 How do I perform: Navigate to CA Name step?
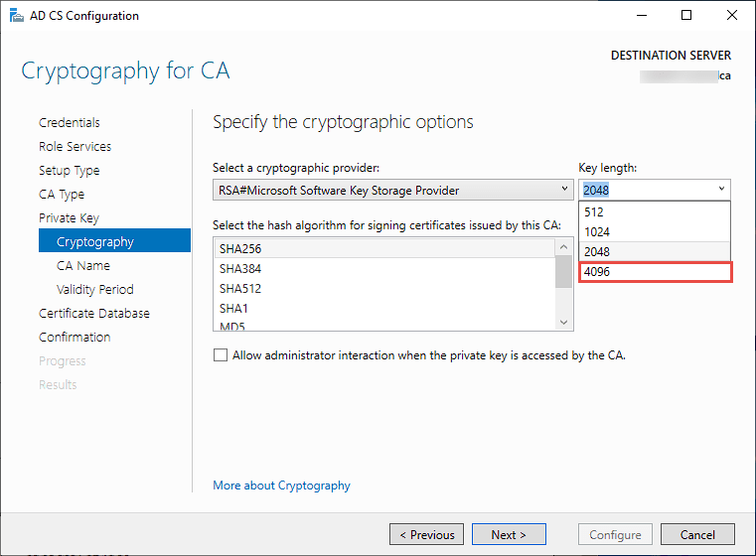[83, 266]
